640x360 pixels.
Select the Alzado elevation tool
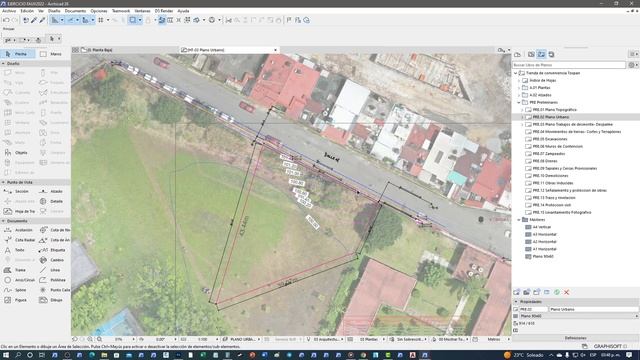52,191
